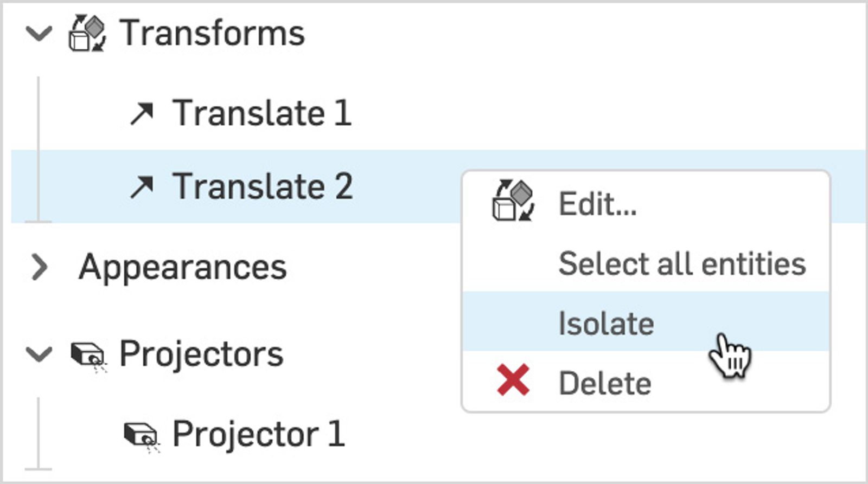Screen dimensions: 868x484
Task: Collapse the Transforms section chevron
Action: (39, 34)
